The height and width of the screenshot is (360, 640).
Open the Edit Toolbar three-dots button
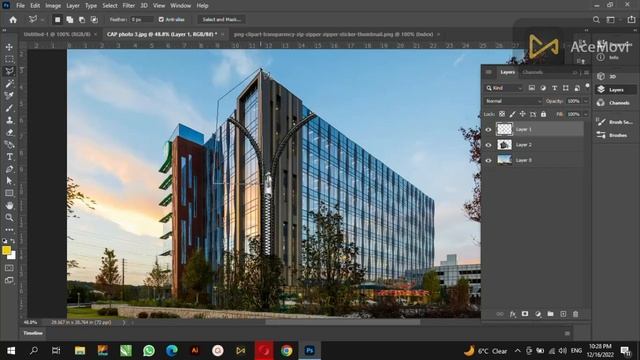(9, 230)
